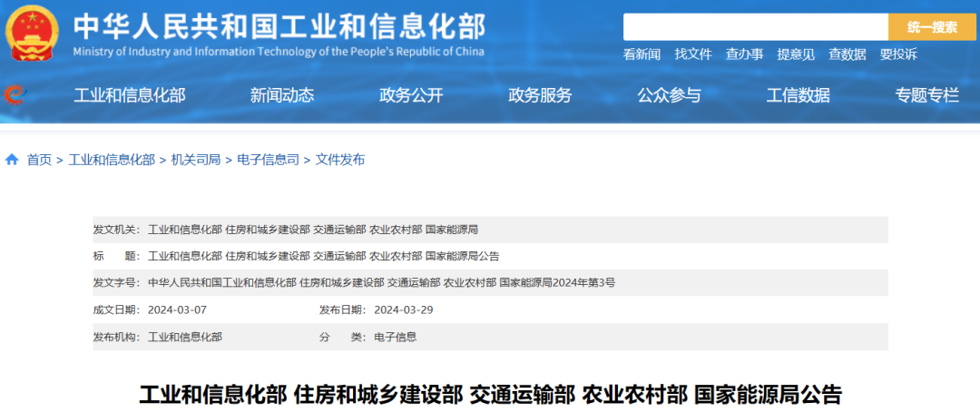Open the 工信数据 navigation item

(x=798, y=95)
